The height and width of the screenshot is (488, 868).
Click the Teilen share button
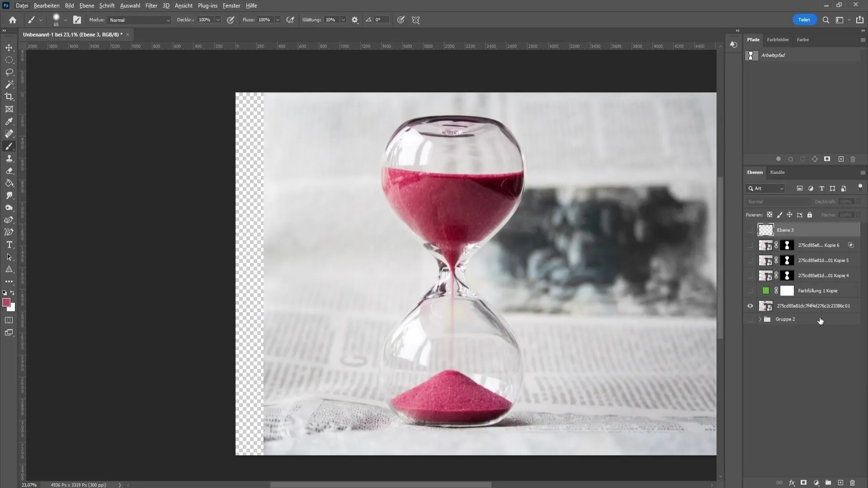point(804,20)
